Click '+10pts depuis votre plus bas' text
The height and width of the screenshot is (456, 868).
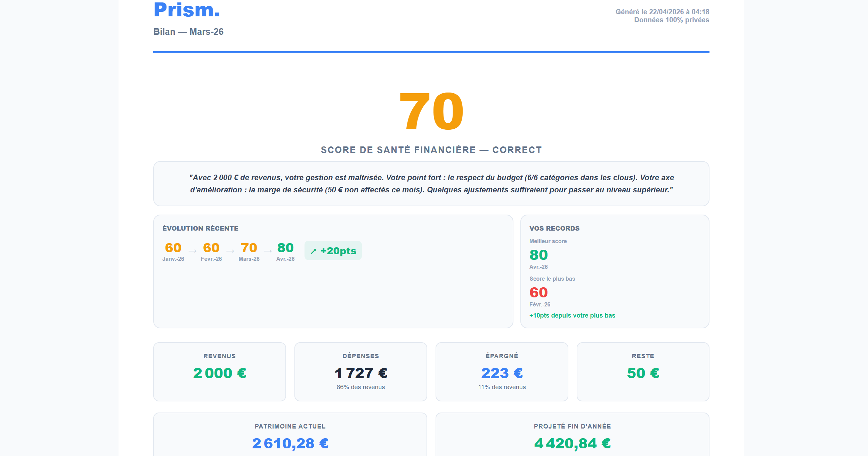point(572,315)
